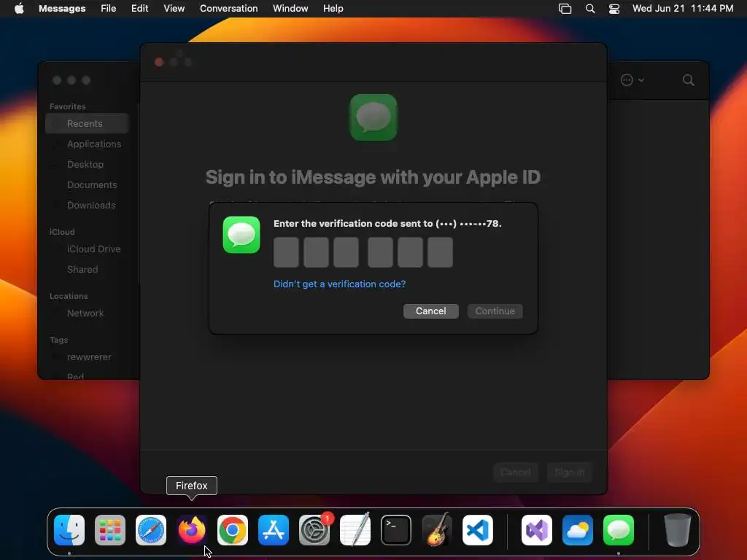Open the Conversation menu
Image resolution: width=747 pixels, height=560 pixels.
tap(228, 9)
